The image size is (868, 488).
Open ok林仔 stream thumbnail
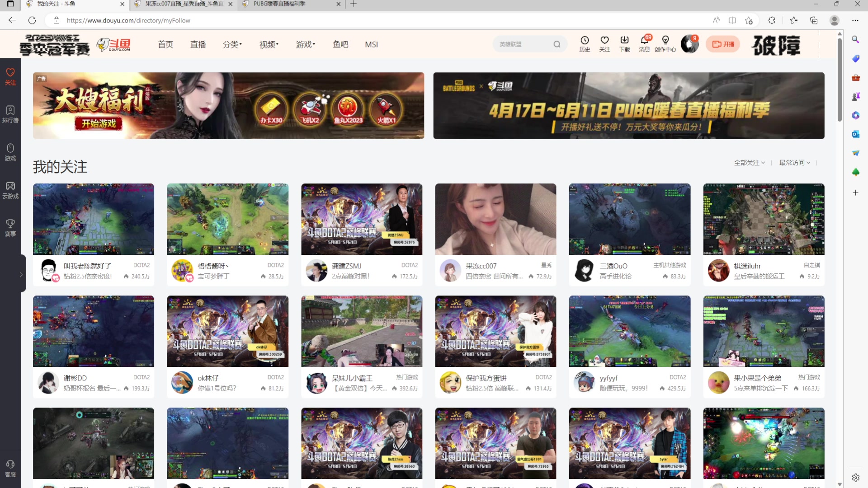coord(227,331)
